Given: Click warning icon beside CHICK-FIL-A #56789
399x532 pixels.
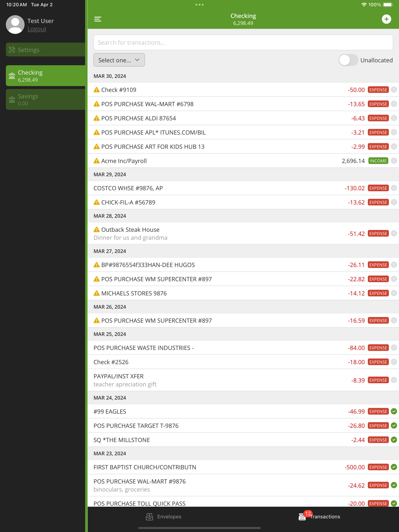Looking at the screenshot, I should (96, 202).
